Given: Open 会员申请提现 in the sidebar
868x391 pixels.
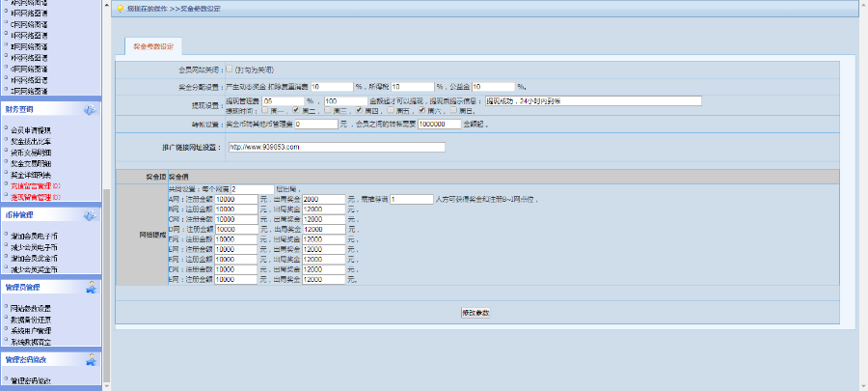Looking at the screenshot, I should tap(31, 130).
